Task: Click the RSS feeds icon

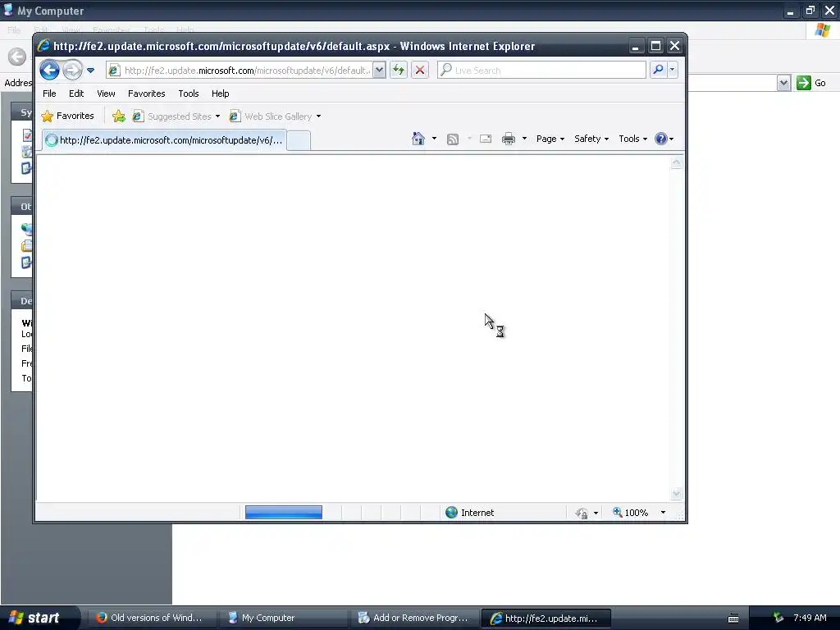Action: pos(453,139)
